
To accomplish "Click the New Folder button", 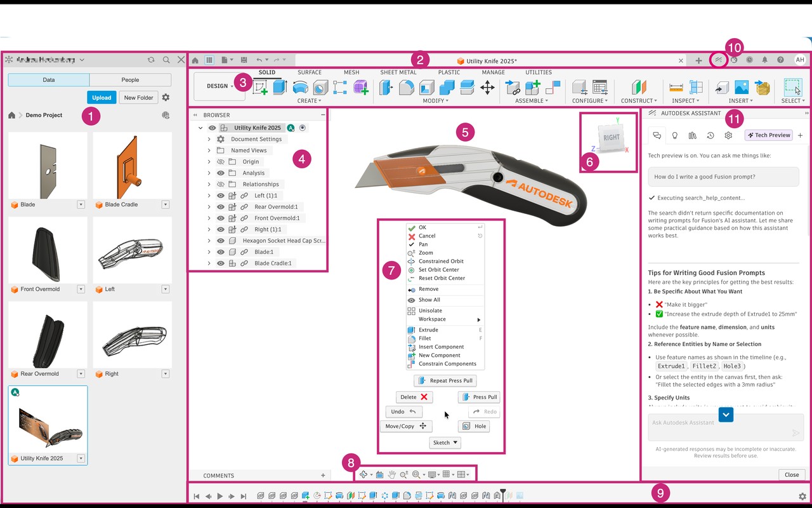I will click(x=138, y=97).
